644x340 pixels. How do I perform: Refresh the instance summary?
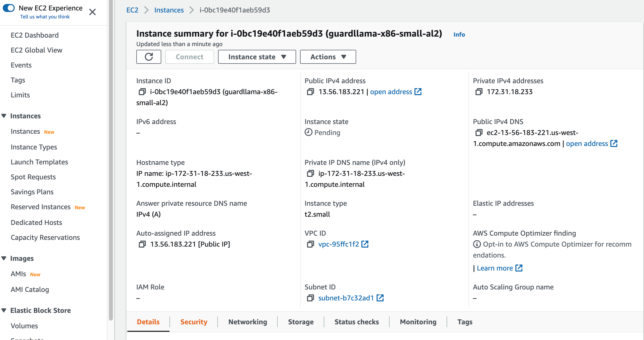tap(149, 57)
